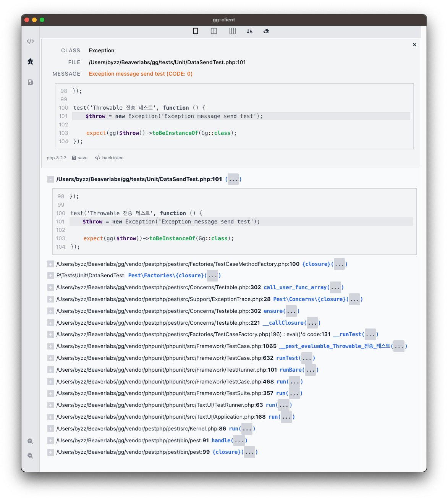Show arguments of __runTest call
448x500 pixels.
coord(370,334)
